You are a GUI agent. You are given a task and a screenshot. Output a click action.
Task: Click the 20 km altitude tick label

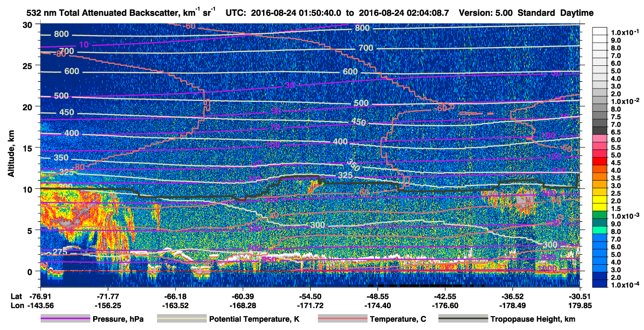[x=28, y=106]
